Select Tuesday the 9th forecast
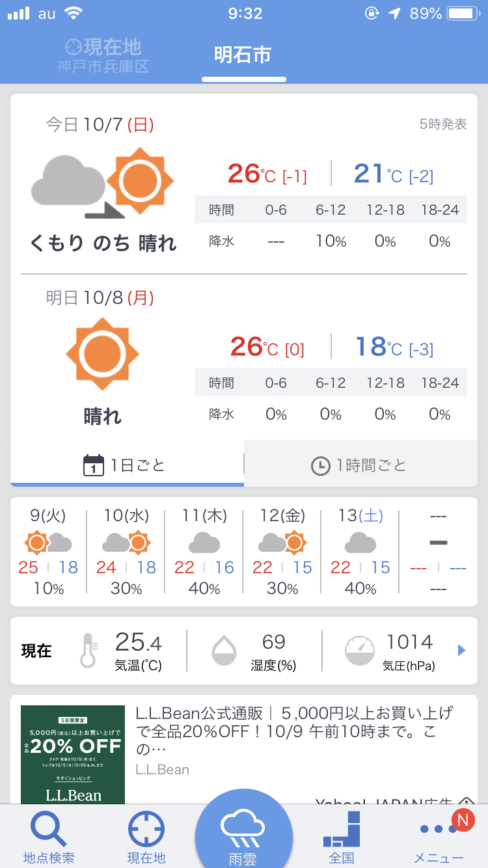The height and width of the screenshot is (868, 488). pyautogui.click(x=48, y=552)
